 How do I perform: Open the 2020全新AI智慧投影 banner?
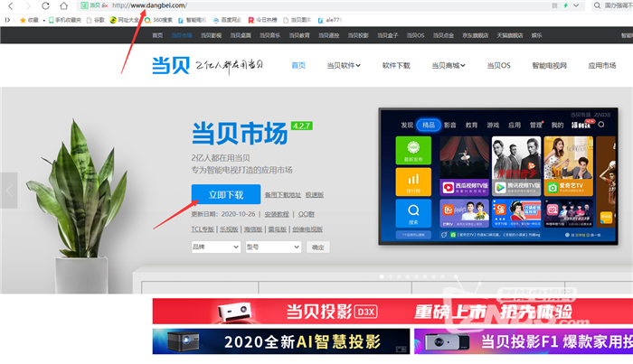[x=281, y=341]
